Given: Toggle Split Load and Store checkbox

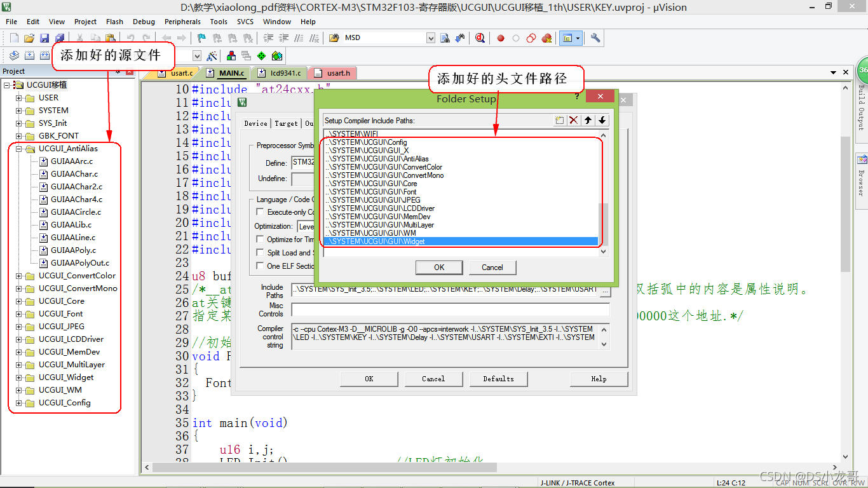Looking at the screenshot, I should (x=260, y=253).
